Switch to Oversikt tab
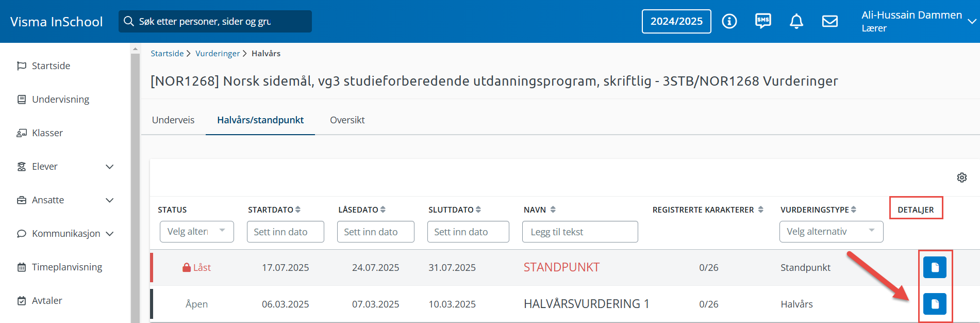 [347, 120]
